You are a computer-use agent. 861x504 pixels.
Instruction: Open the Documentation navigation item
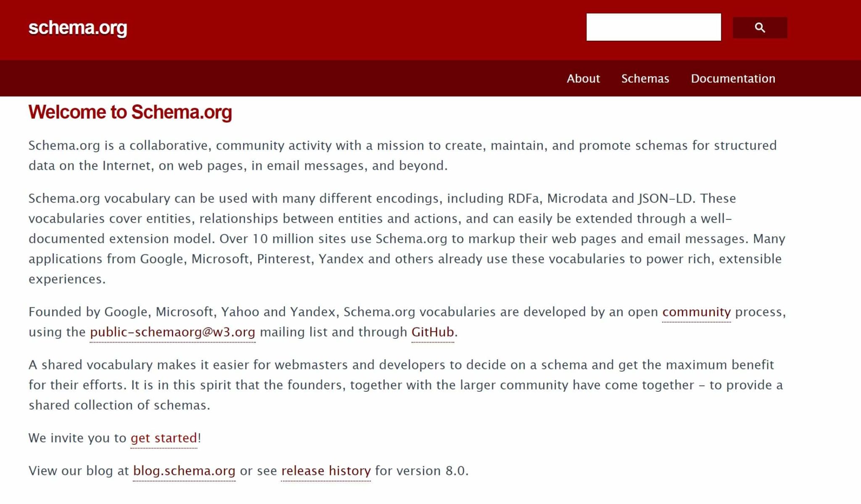click(x=733, y=79)
